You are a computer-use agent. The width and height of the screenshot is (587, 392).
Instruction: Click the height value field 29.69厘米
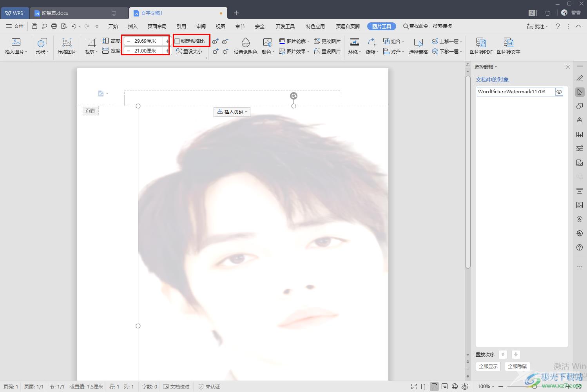click(x=148, y=41)
